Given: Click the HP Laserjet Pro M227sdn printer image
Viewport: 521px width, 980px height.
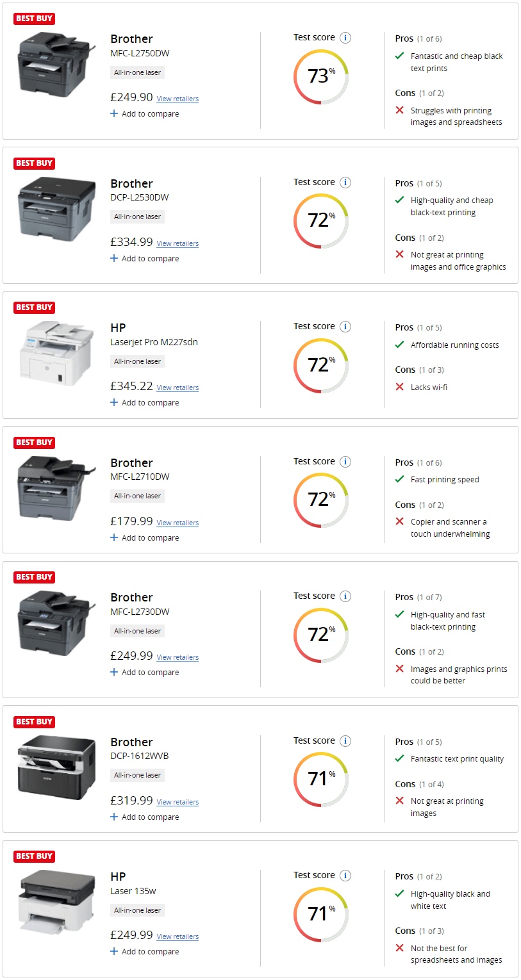Looking at the screenshot, I should (57, 354).
